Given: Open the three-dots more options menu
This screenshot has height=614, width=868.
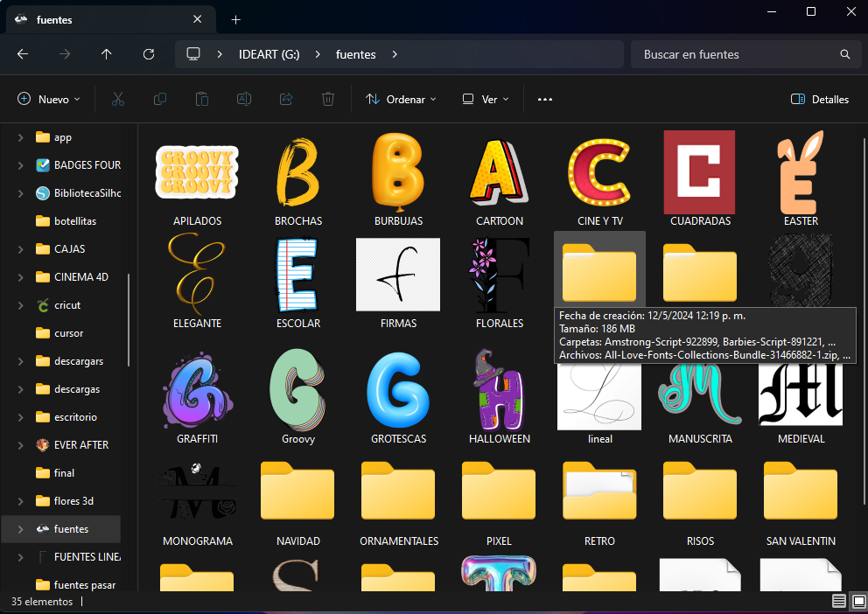Looking at the screenshot, I should tap(545, 100).
